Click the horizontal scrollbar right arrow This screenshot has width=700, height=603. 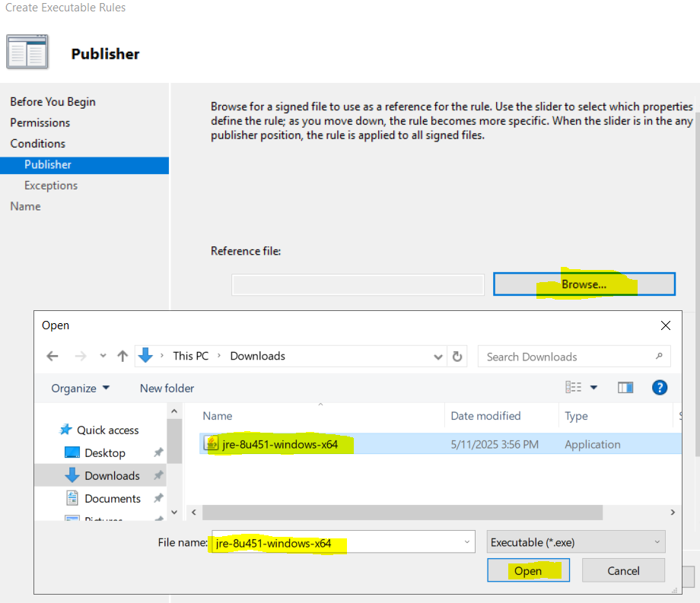coord(673,512)
